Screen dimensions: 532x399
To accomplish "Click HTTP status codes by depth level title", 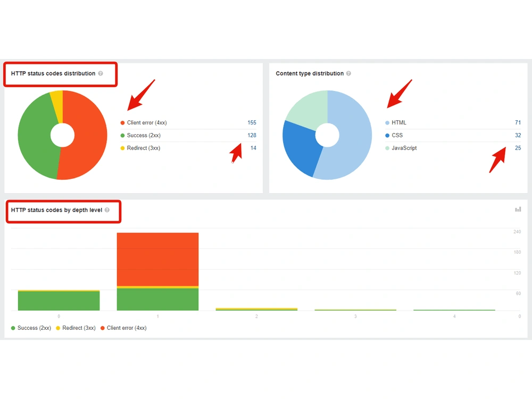I will click(57, 210).
